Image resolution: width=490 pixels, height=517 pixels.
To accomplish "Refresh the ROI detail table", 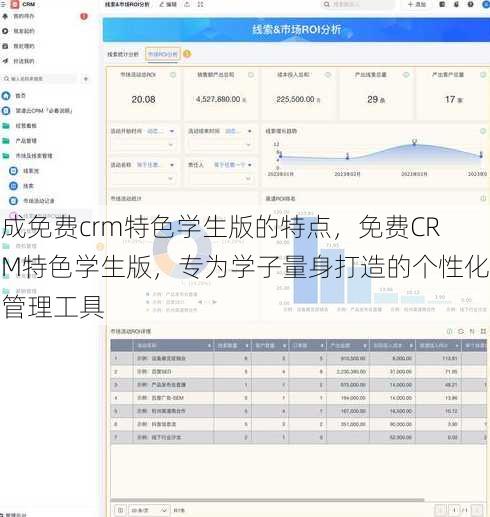I will pyautogui.click(x=461, y=331).
